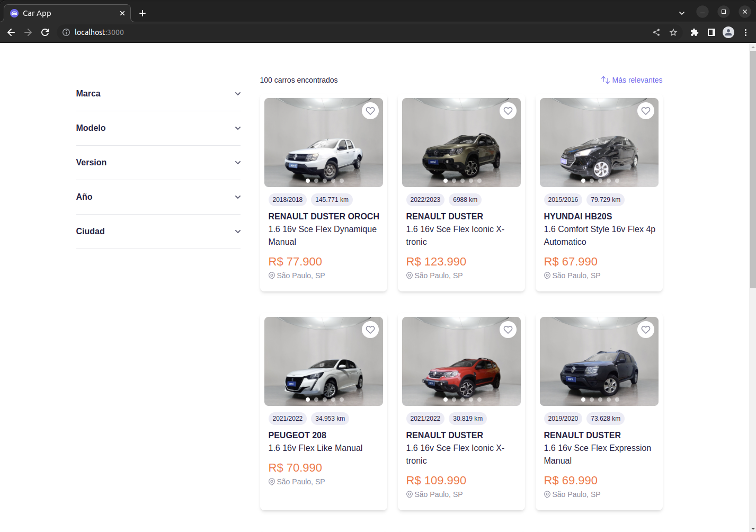Screen dimensions: 756x532
Task: Bookmark this page with the star icon
Action: coord(673,32)
